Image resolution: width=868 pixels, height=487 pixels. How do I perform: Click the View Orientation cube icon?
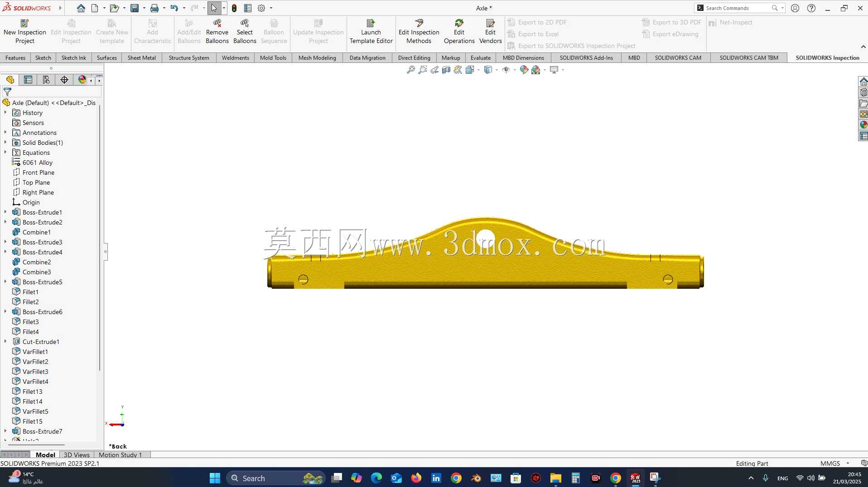pos(470,70)
